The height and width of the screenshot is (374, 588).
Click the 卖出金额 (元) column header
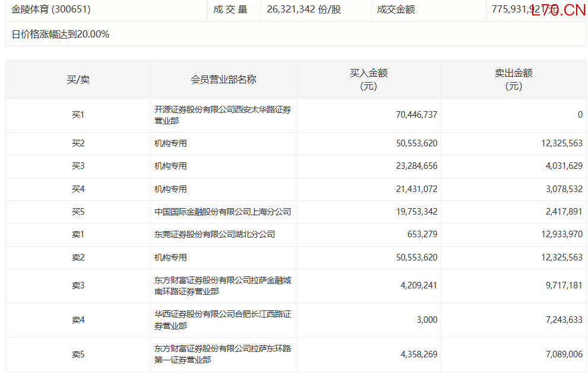pyautogui.click(x=513, y=80)
